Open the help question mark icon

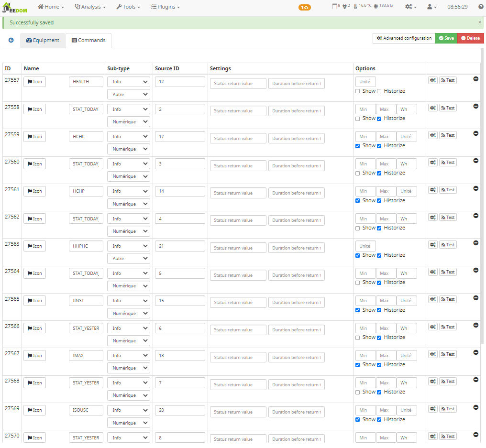(x=481, y=7)
